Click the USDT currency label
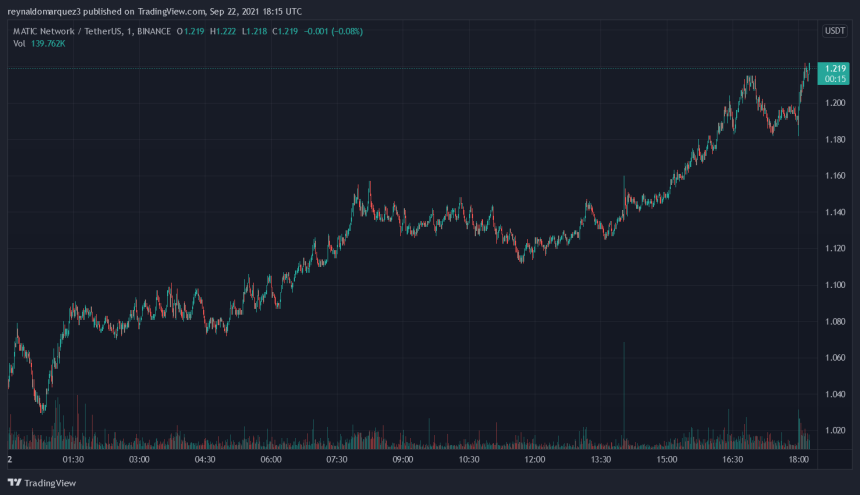 tap(833, 31)
